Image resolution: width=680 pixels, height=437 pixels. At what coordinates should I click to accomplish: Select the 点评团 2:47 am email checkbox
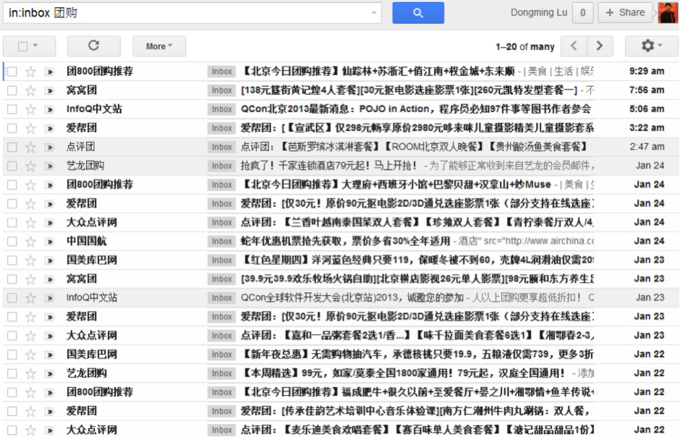click(x=12, y=146)
